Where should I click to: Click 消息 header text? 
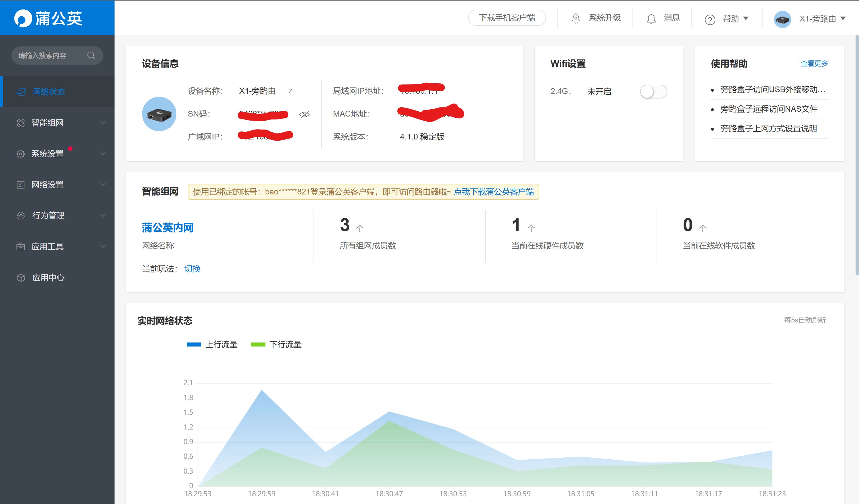point(671,18)
